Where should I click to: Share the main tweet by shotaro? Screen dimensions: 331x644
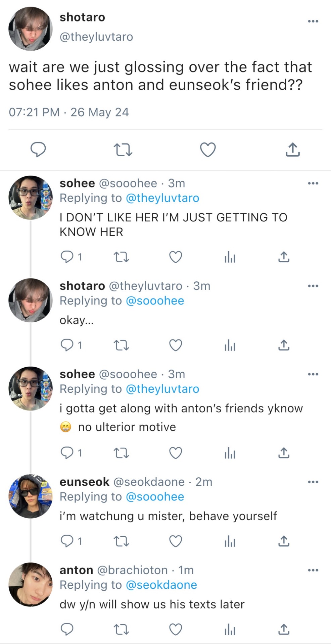coord(292,150)
